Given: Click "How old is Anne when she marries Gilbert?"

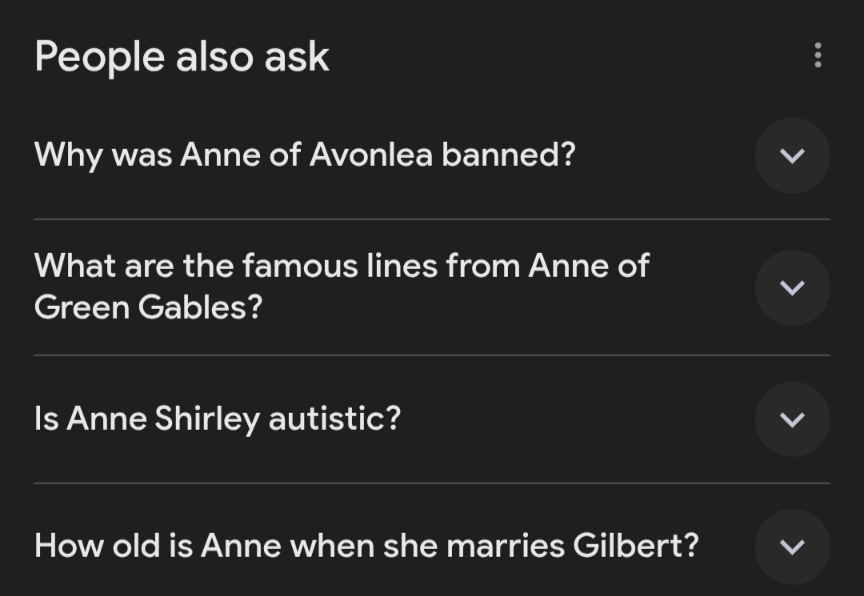Looking at the screenshot, I should [x=366, y=546].
